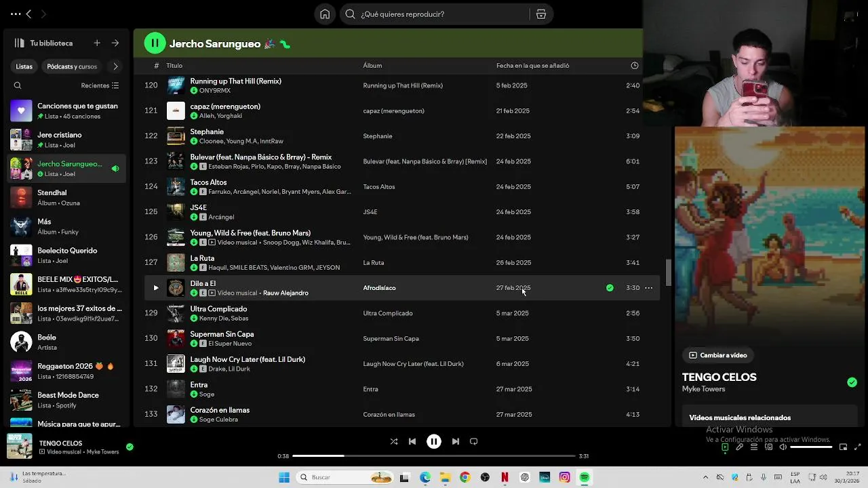Click the green playlist pause button in header
Image resolution: width=868 pixels, height=488 pixels.
click(x=155, y=43)
